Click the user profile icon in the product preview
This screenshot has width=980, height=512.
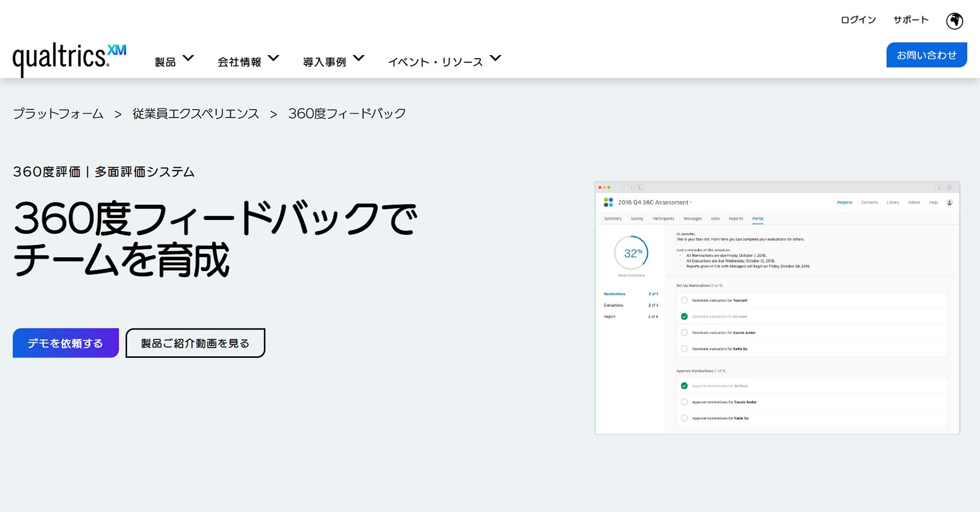click(x=950, y=203)
